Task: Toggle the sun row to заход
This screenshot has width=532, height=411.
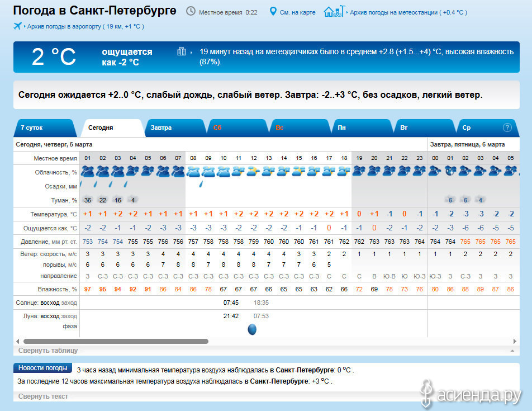Action: point(69,303)
